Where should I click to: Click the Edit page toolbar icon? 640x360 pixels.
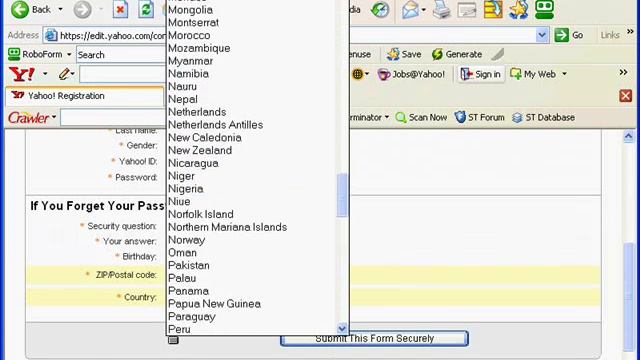(x=467, y=9)
